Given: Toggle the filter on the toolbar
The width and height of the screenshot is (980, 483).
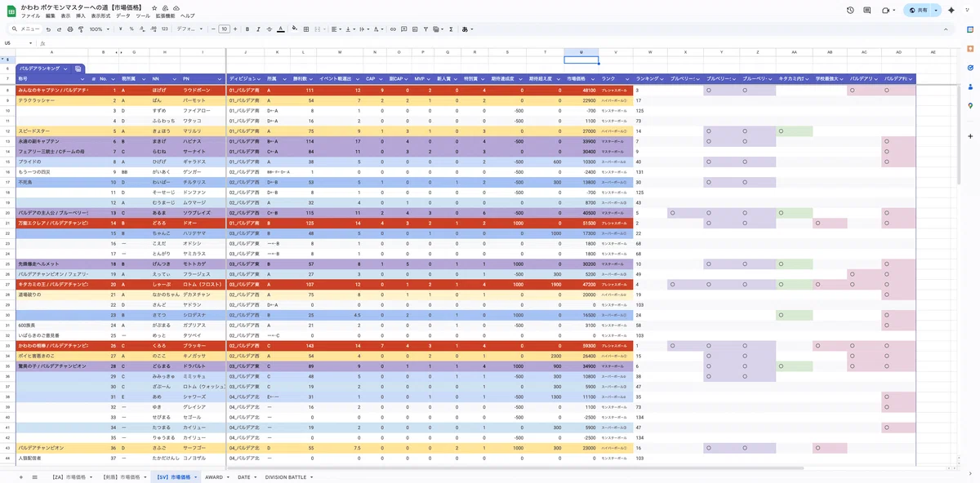Looking at the screenshot, I should click(425, 29).
